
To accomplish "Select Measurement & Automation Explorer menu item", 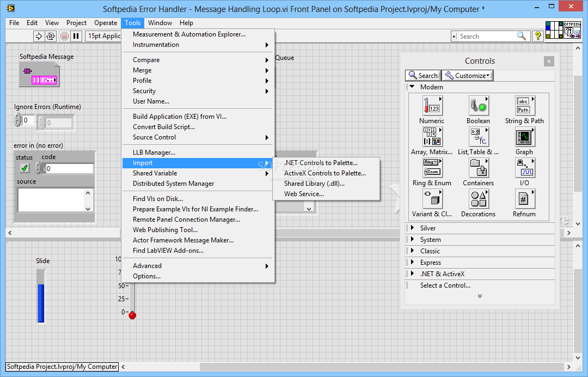I will 198,34.
